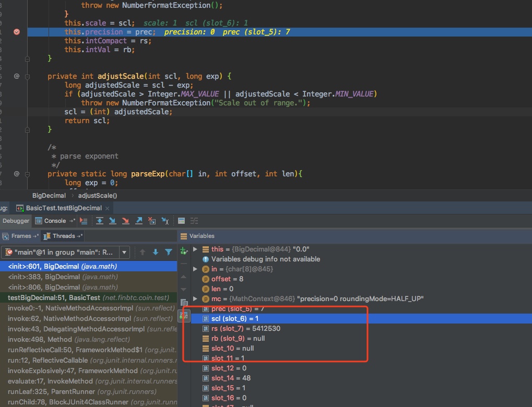Expand the 'this' BigDecimal variable

[195, 249]
